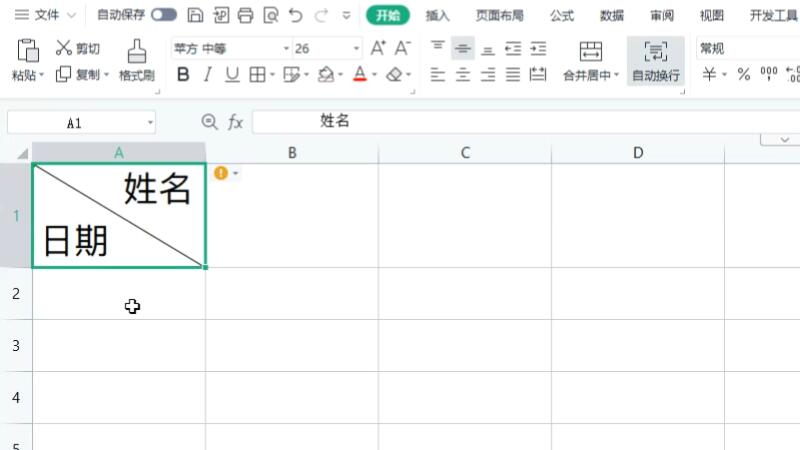Open the 常规 number format dropdown
800x450 pixels.
(747, 48)
